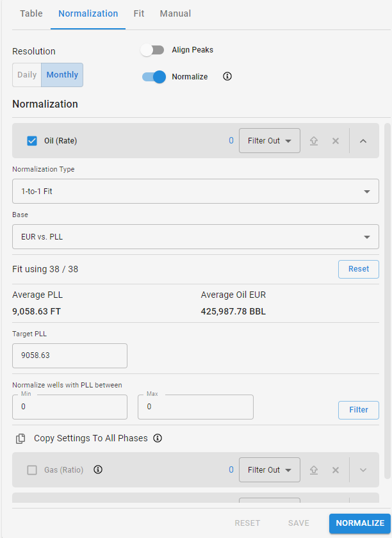The height and width of the screenshot is (538, 392).
Task: Click the X icon in Oil (Rate) row
Action: (x=336, y=141)
